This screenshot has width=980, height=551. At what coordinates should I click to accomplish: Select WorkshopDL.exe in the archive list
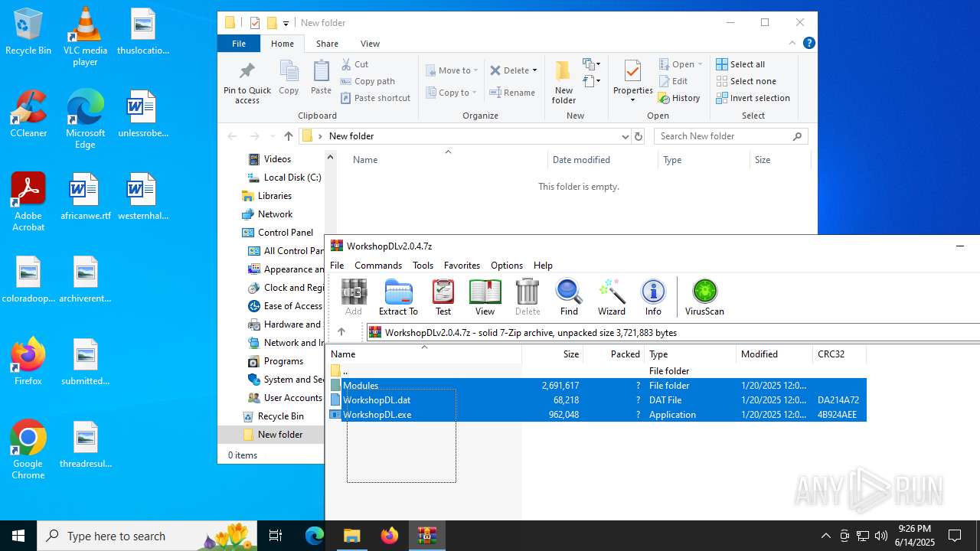[x=597, y=415]
